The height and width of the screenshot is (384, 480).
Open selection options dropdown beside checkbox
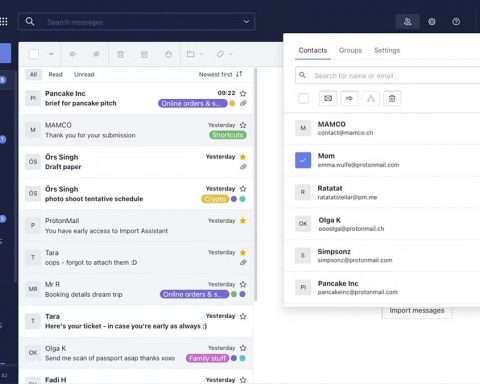(51, 54)
